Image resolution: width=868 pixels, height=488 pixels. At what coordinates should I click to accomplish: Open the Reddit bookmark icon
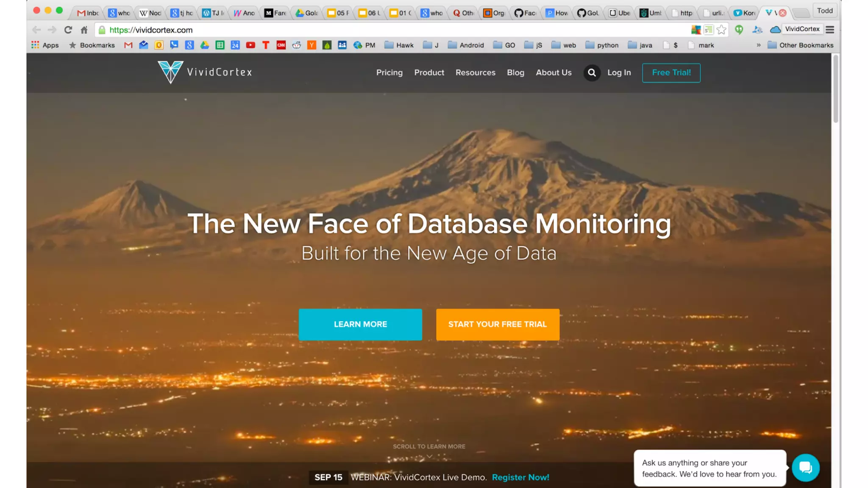pos(296,45)
